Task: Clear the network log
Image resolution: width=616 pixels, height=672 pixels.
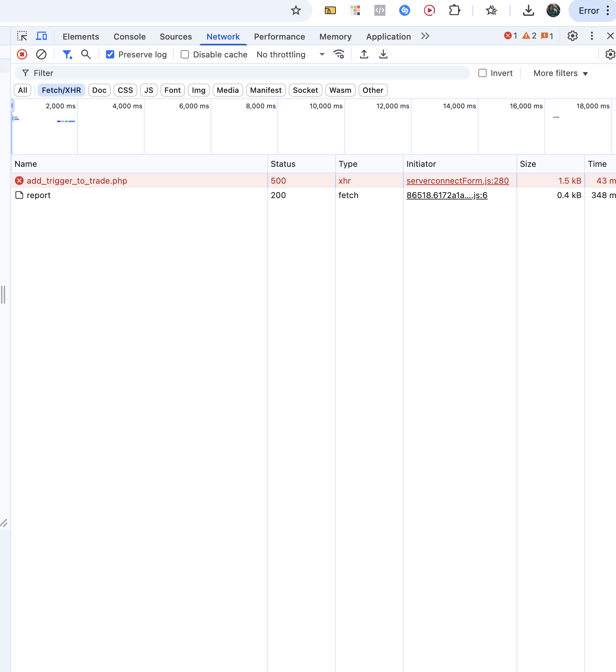Action: point(41,54)
